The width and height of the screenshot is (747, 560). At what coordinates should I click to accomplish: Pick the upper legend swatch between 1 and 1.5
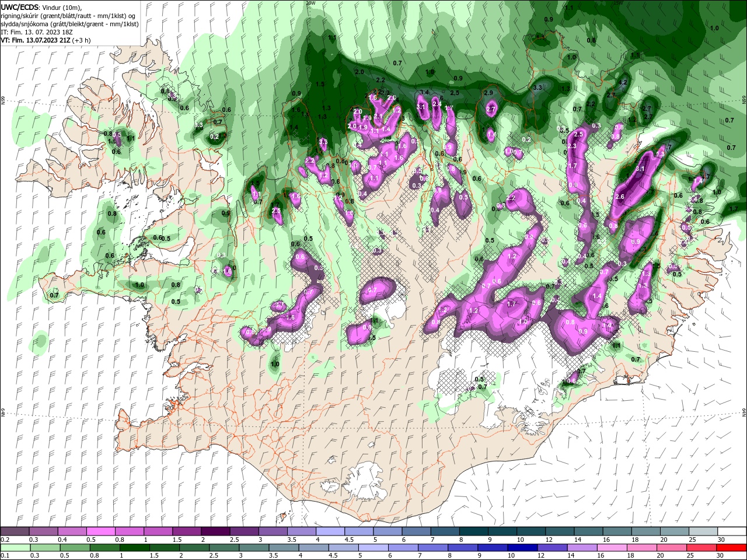click(158, 531)
